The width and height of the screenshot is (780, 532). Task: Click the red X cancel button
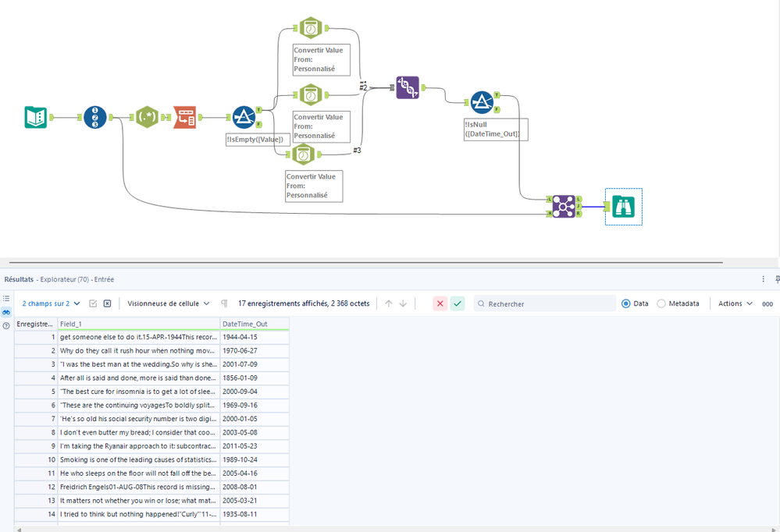[440, 303]
